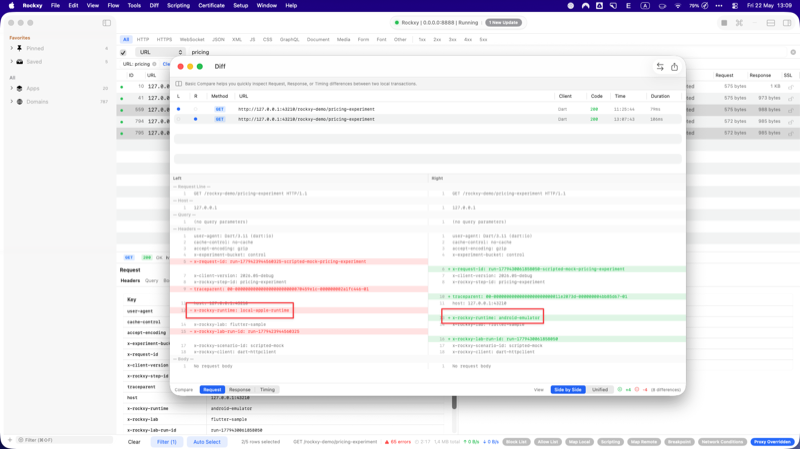The image size is (800, 449).
Task: Click the pricing filter text field
Action: point(487,52)
